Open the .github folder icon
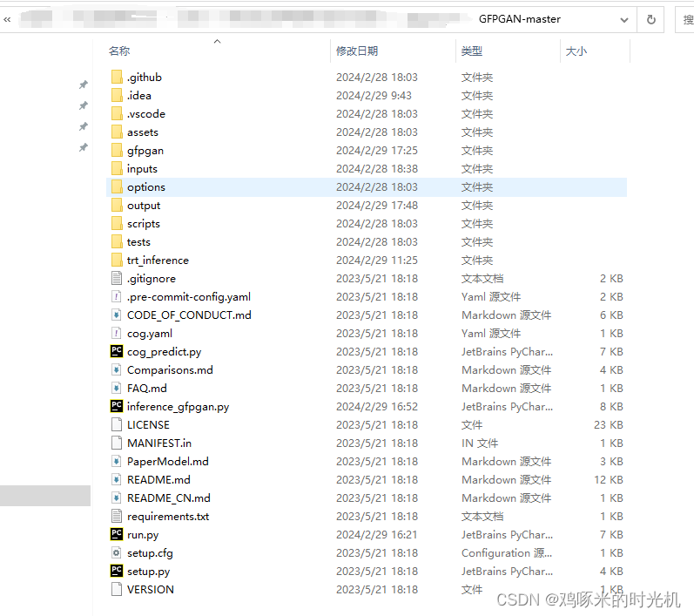 click(117, 77)
